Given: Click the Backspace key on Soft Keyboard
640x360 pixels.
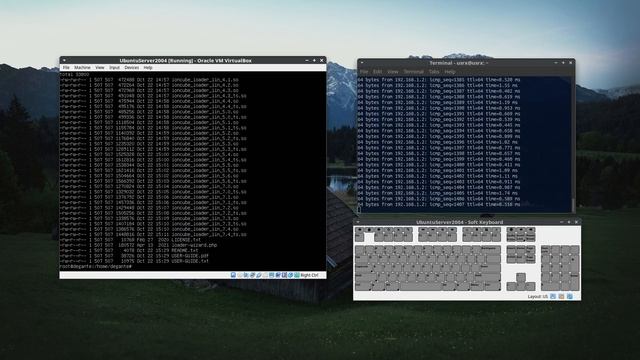Looking at the screenshot, I should click(x=491, y=250).
